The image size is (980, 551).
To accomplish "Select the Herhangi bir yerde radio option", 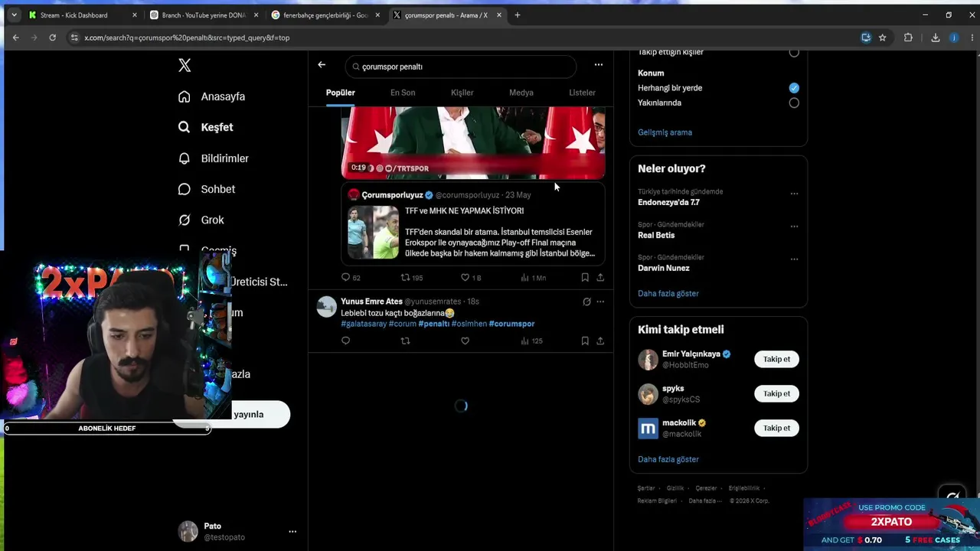I will point(794,87).
